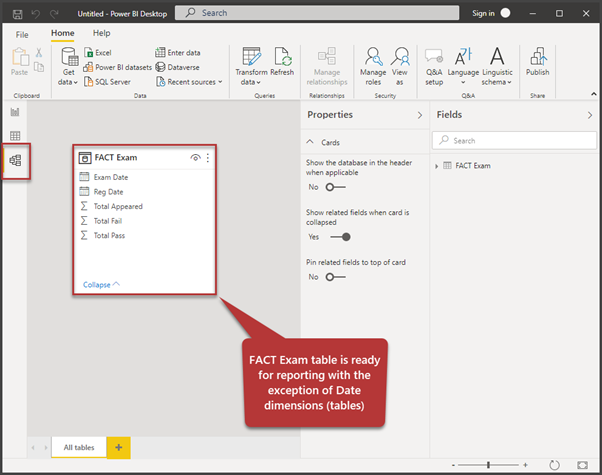Connect to Dataverse source

177,67
